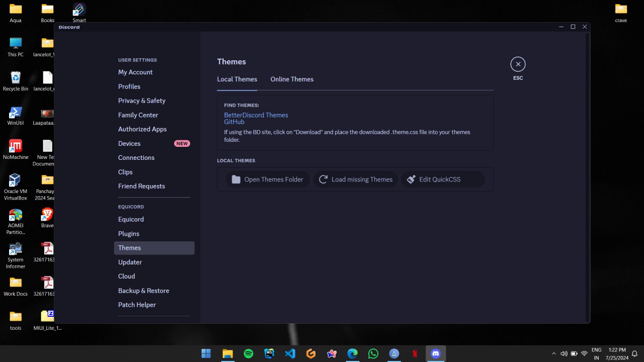
Task: Select the Oracle VM VirtualBox desktop icon
Action: point(16,187)
